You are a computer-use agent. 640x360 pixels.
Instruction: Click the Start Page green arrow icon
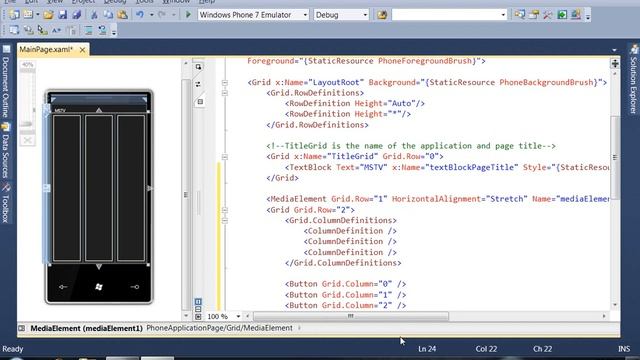coord(562,15)
